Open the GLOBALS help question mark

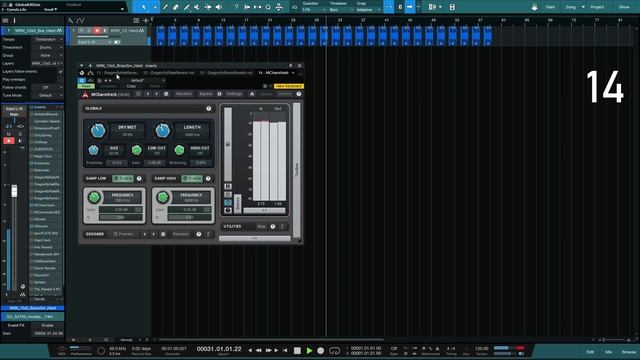point(209,109)
